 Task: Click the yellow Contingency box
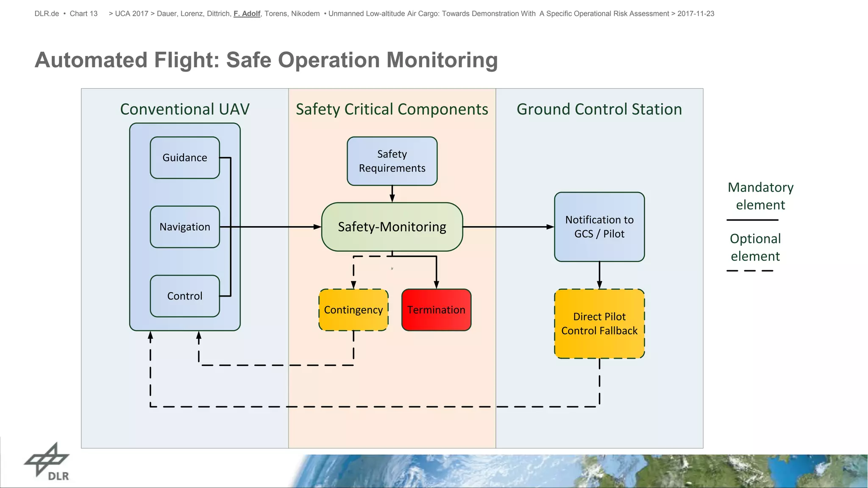(353, 310)
